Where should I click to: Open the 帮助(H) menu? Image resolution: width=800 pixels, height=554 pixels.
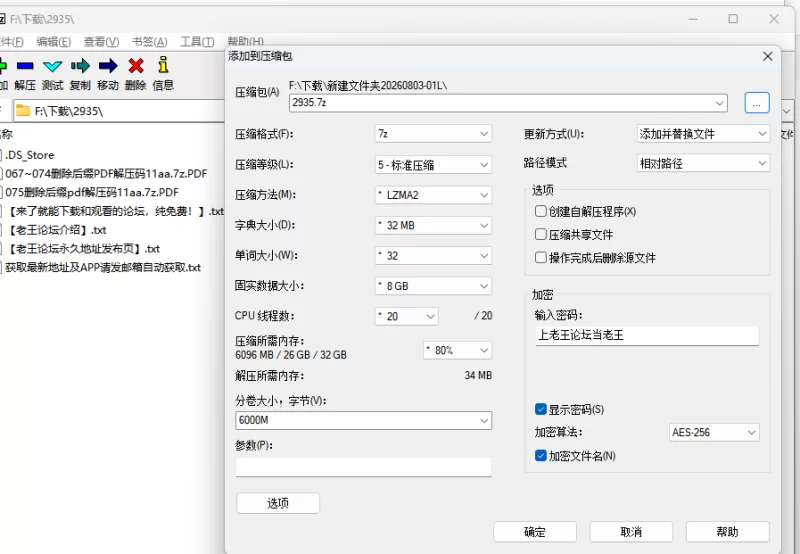coord(245,42)
